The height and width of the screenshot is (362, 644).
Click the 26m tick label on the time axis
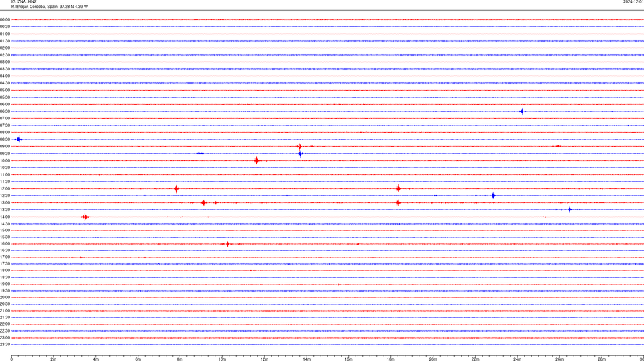click(559, 359)
